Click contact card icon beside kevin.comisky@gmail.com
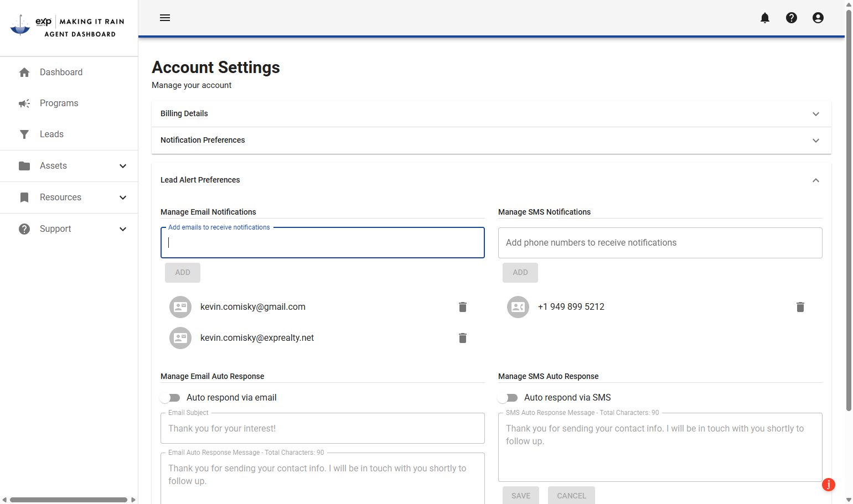The image size is (853, 504). [x=180, y=307]
